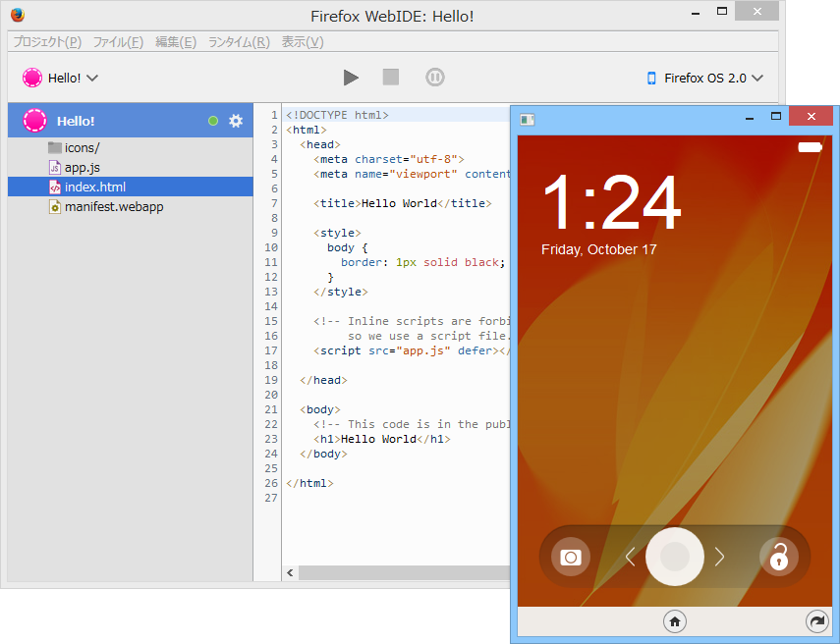Pause the app for debugging
The width and height of the screenshot is (840, 644).
(434, 77)
